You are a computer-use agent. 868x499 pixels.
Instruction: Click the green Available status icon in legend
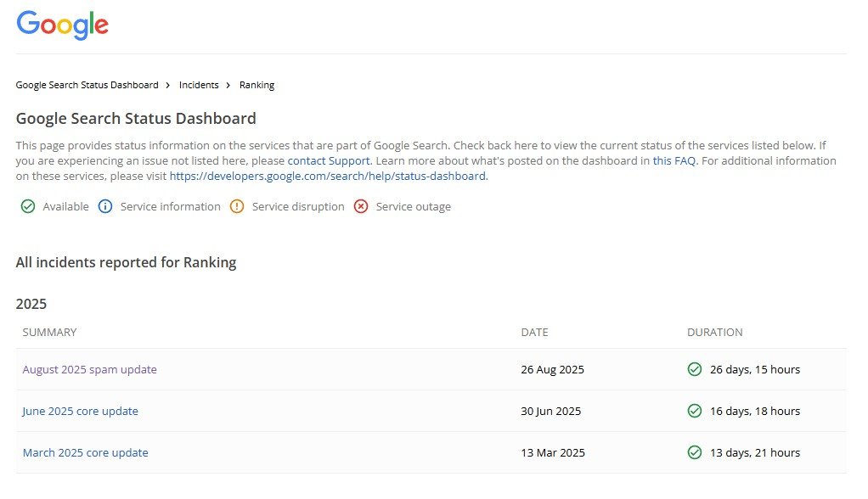tap(28, 206)
